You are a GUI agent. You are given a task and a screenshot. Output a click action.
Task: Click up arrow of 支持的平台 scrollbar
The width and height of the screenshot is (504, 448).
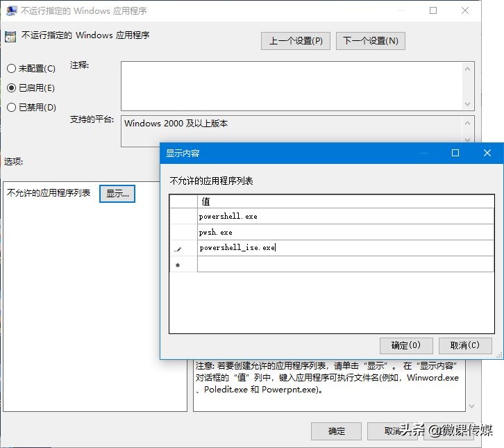[468, 123]
